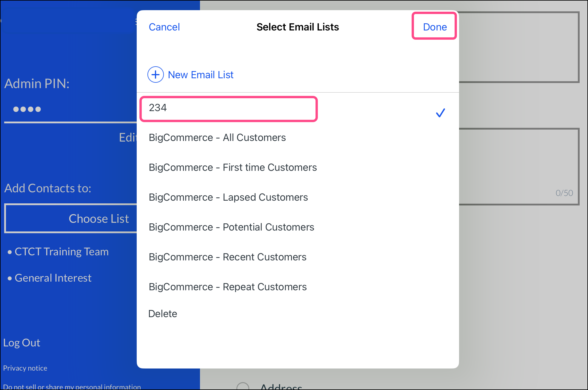Cancel the Select Email Lists dialog
This screenshot has width=588, height=390.
pos(164,27)
